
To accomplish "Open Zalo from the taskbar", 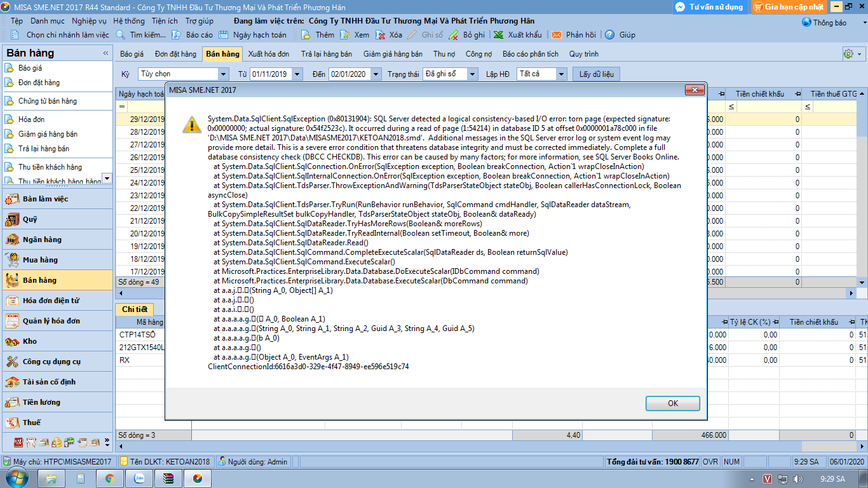I will [x=139, y=478].
